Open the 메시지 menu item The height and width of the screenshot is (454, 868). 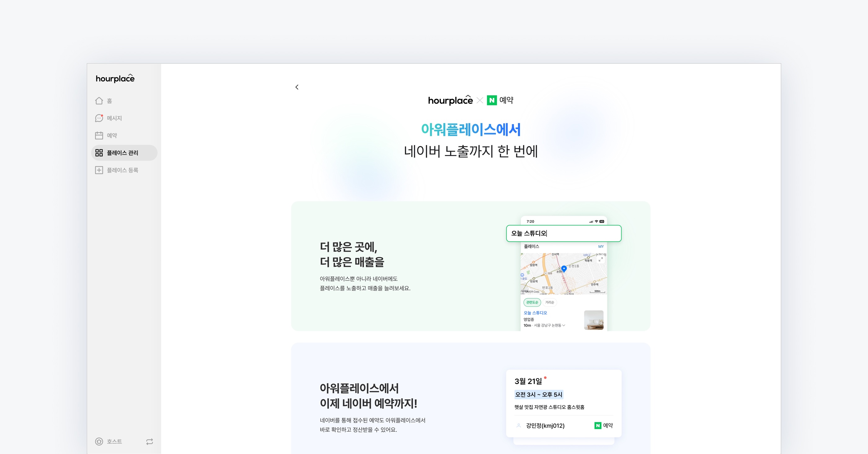(x=114, y=118)
